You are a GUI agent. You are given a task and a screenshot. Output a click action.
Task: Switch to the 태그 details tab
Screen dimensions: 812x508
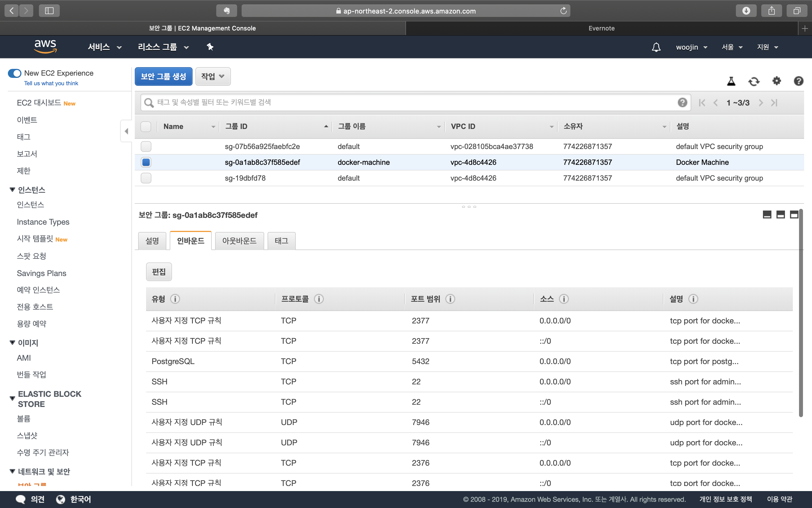(281, 241)
